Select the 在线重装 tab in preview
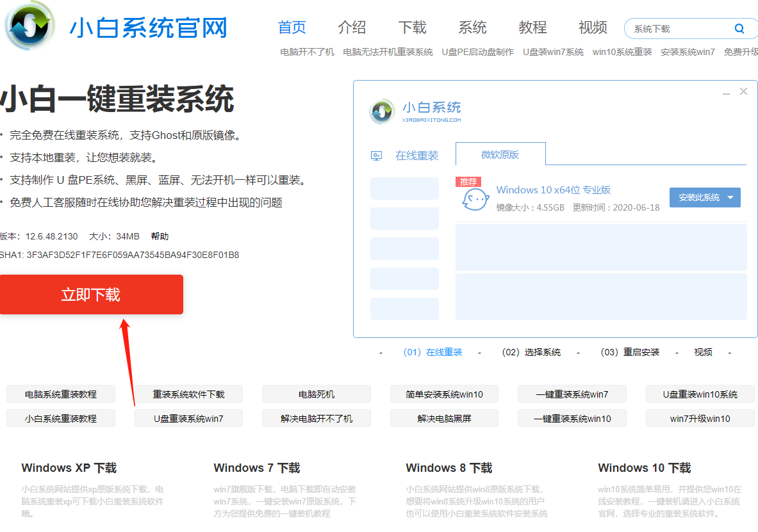Image resolution: width=758 pixels, height=532 pixels. pos(416,156)
